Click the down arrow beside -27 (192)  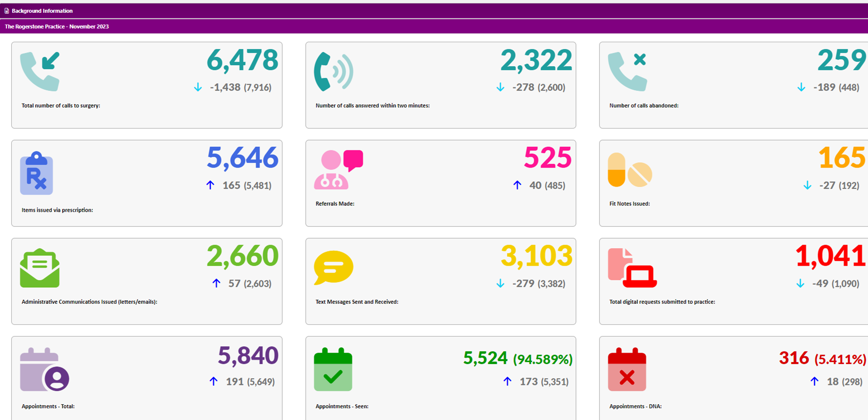point(807,185)
